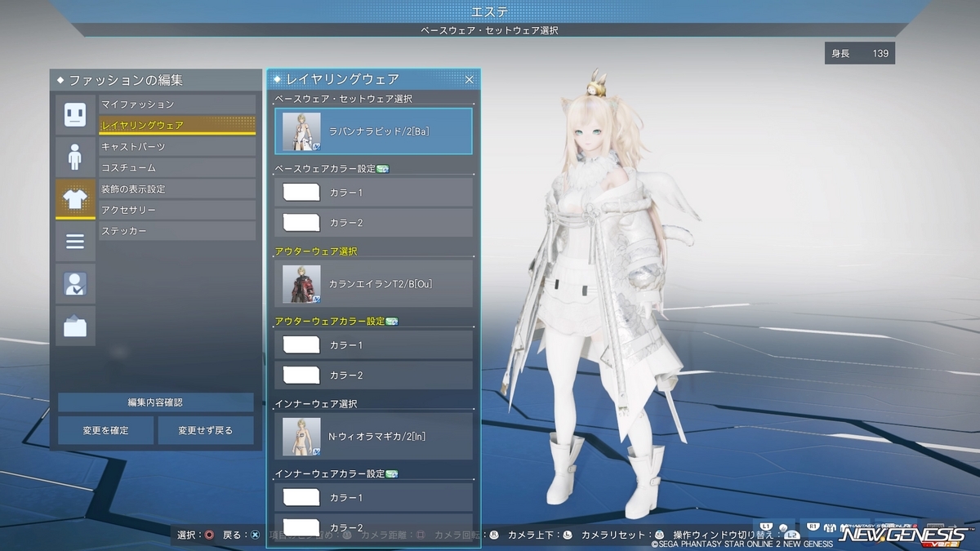This screenshot has width=980, height=551.
Task: Click N-ウィオラマギカ innerwear thumbnail
Action: tap(301, 437)
